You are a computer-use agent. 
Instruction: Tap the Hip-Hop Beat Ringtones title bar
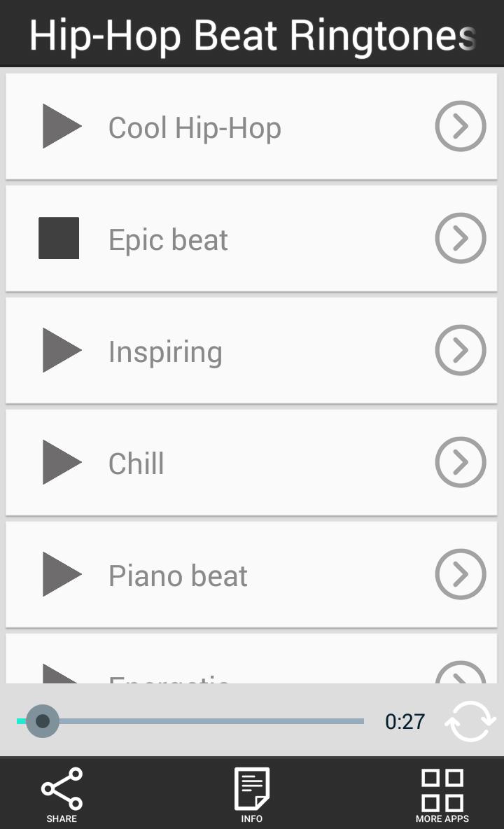(252, 33)
